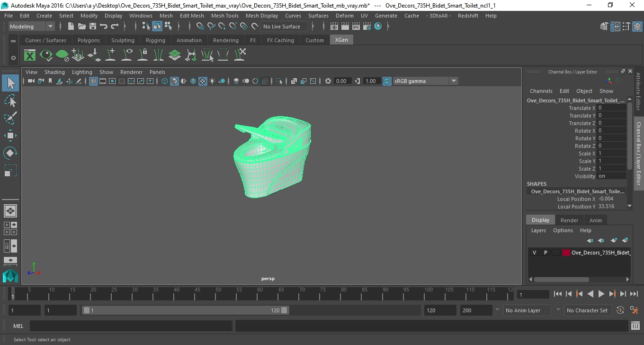Click XGen preview eye with checkmark icon
Screen dimensions: 644x345
pos(46,55)
